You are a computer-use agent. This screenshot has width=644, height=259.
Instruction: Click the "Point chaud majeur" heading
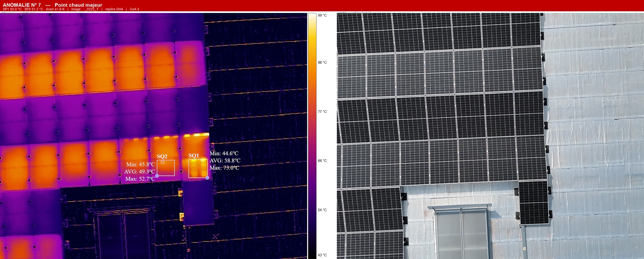click(78, 5)
